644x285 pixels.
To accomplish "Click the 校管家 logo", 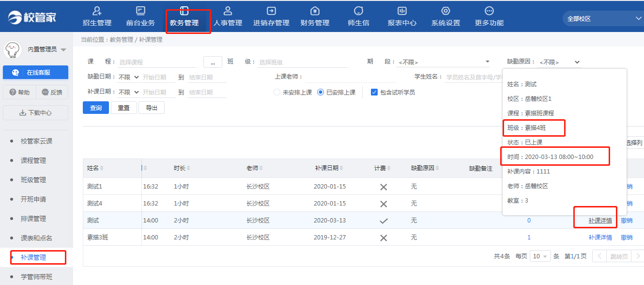I will tap(32, 17).
